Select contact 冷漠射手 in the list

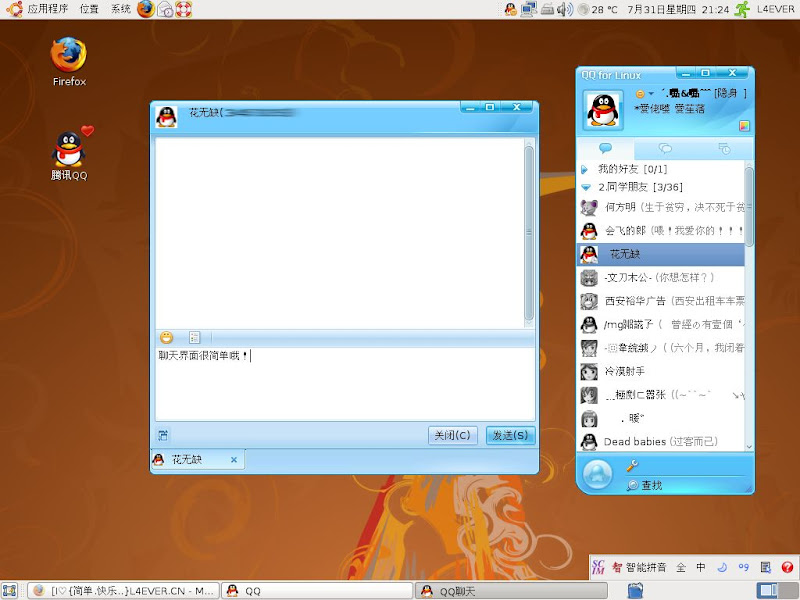pos(661,371)
